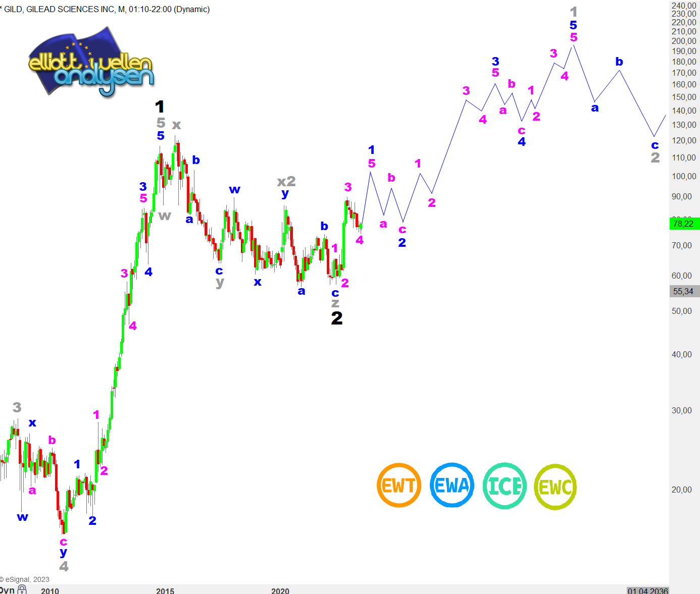
Task: Click the Elliott Wellen Analysen logo
Action: 91,64
